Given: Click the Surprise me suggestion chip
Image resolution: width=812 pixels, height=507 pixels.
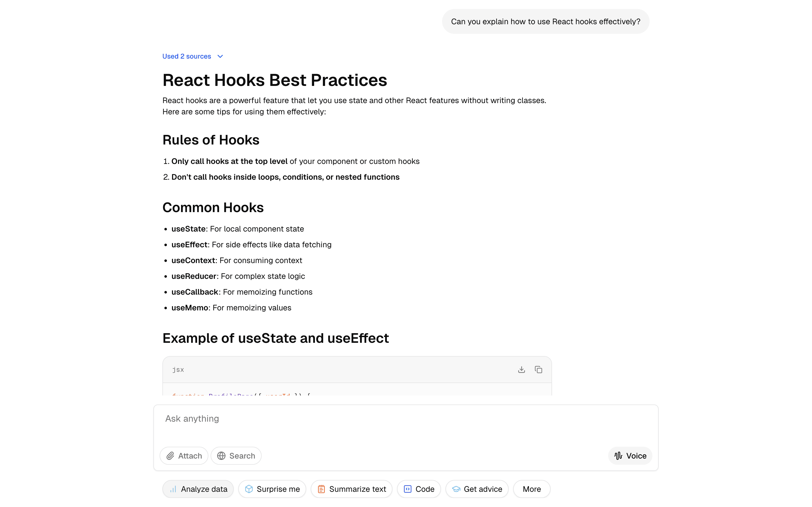Looking at the screenshot, I should click(x=272, y=489).
